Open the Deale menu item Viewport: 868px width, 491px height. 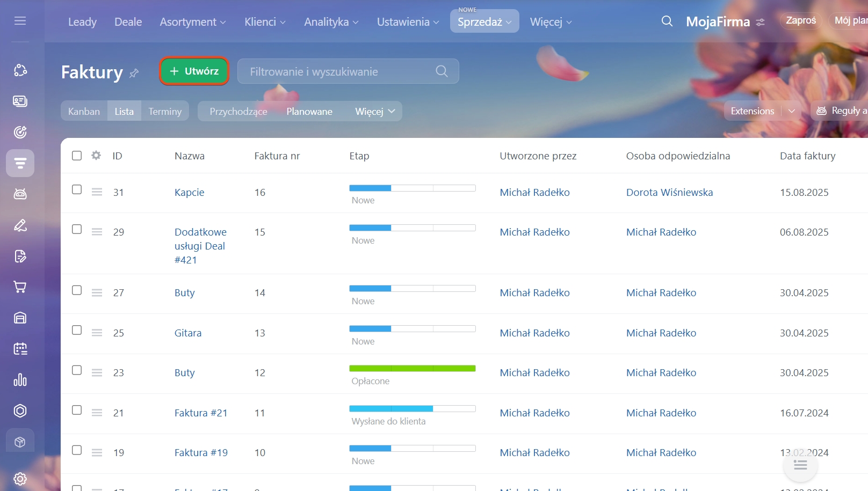[x=128, y=22]
